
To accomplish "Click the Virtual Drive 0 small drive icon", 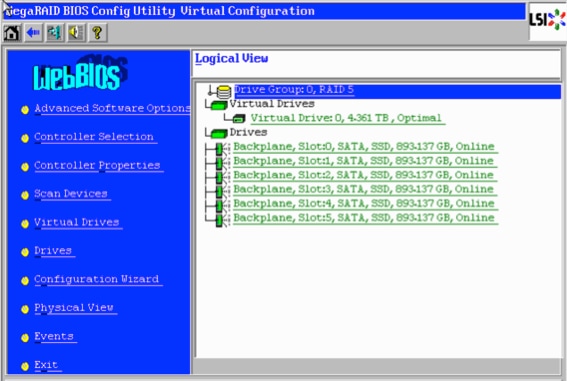I will point(239,118).
